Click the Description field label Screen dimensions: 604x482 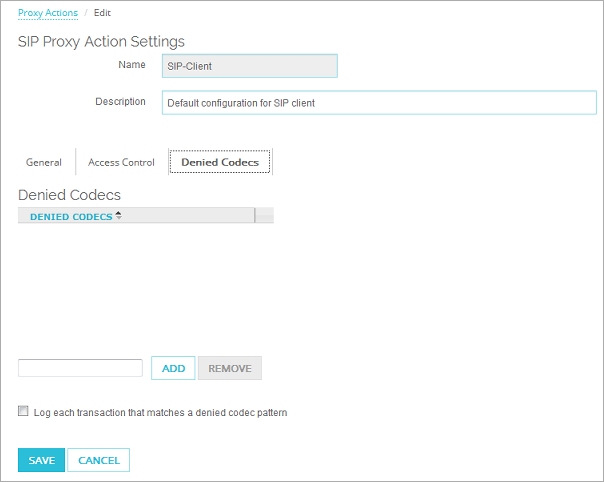pos(120,102)
